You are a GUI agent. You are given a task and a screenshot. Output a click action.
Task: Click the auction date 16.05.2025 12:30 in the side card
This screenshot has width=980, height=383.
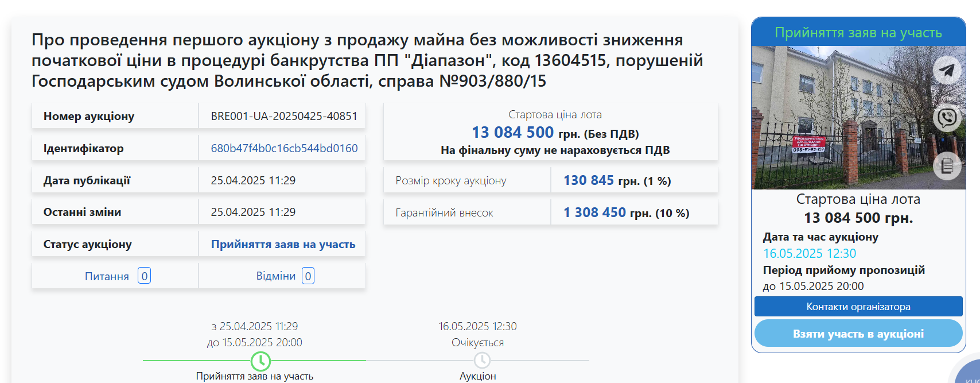tap(809, 253)
